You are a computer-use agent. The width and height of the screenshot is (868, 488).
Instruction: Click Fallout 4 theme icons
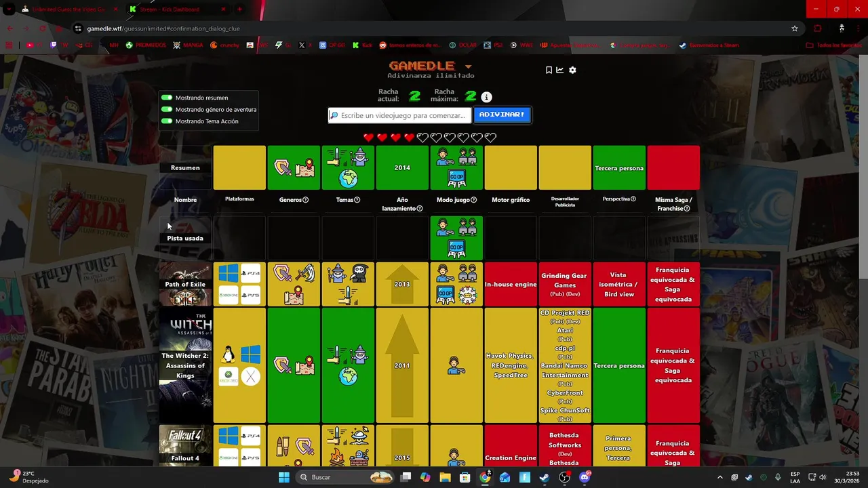point(348,445)
